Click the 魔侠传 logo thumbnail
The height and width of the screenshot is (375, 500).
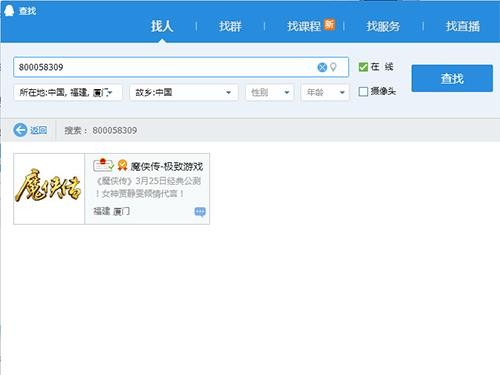tap(49, 189)
